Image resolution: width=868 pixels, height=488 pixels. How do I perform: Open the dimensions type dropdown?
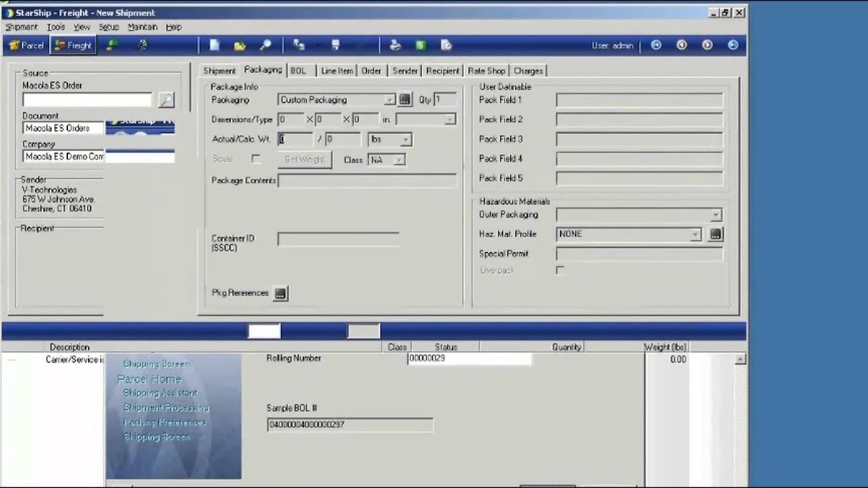pyautogui.click(x=449, y=119)
